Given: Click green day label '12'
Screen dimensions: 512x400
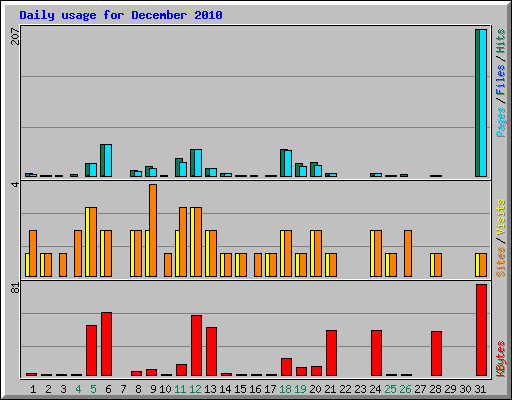Looking at the screenshot, I should 195,389.
